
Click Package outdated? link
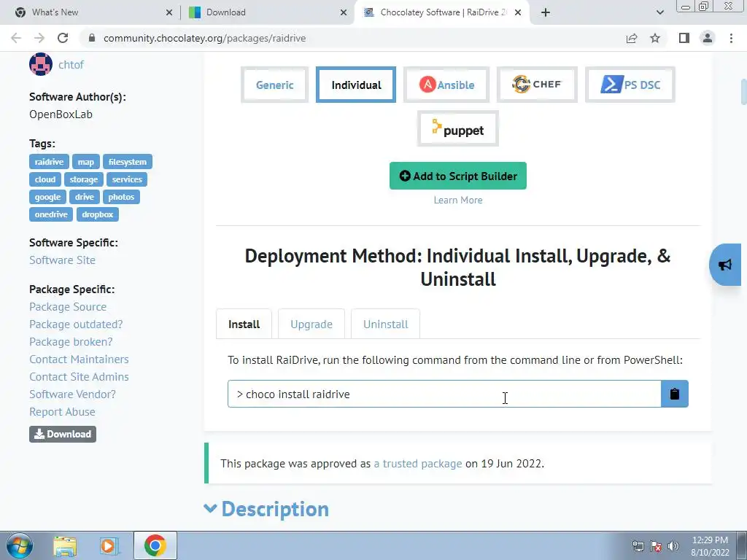pyautogui.click(x=76, y=324)
